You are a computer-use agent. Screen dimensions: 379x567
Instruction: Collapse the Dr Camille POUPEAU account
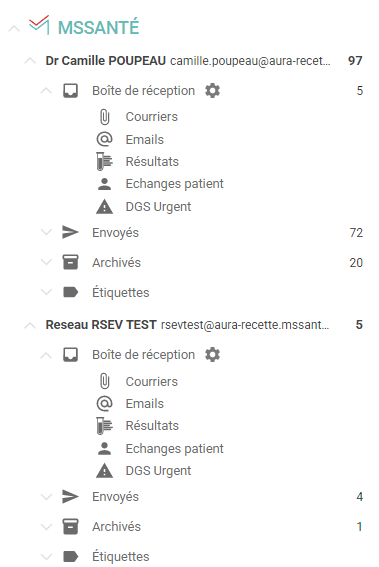coord(30,61)
